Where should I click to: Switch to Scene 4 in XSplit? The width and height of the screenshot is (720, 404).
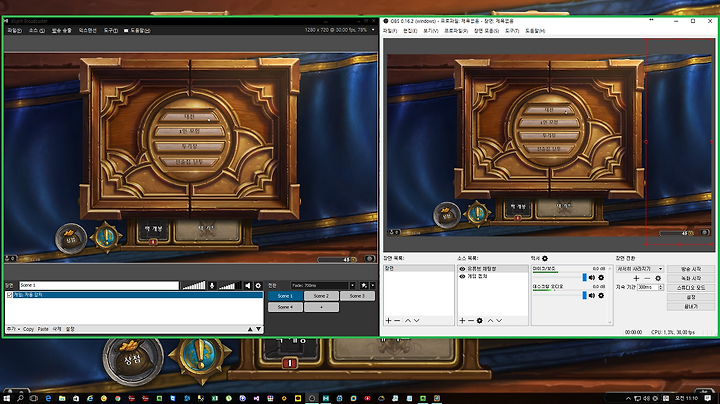tap(285, 307)
